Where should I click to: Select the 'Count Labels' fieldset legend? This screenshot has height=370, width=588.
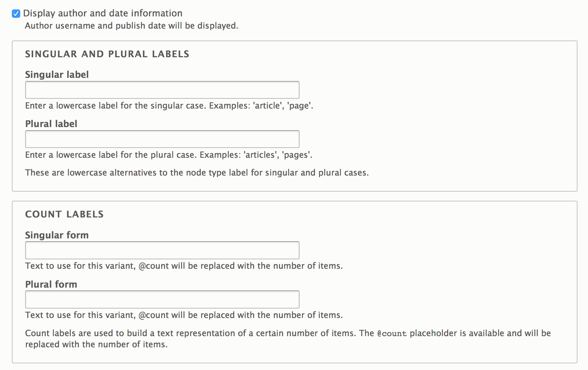click(65, 214)
